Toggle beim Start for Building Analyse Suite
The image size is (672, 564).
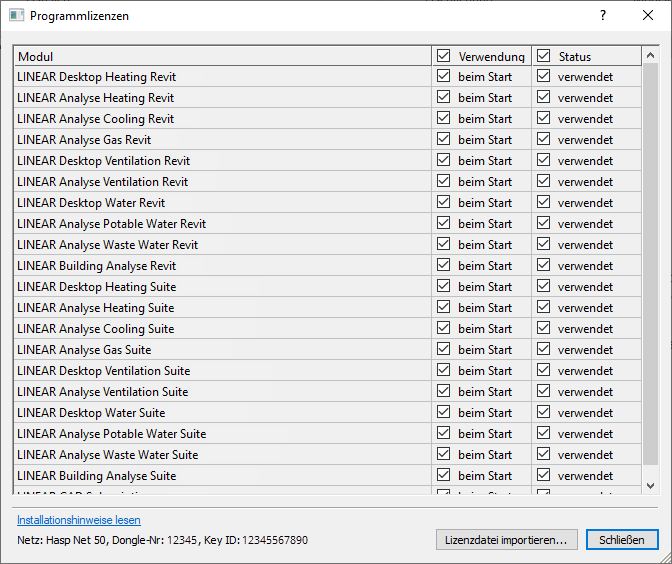click(x=444, y=475)
